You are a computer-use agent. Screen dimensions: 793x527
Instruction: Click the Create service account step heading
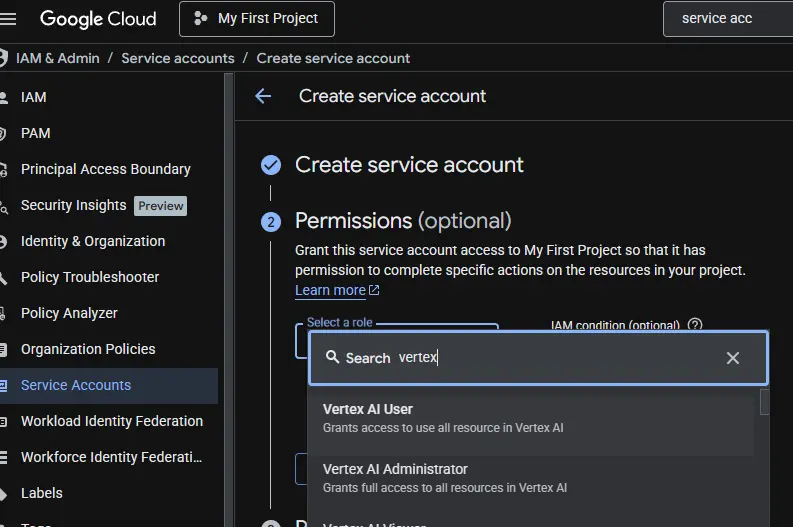(x=409, y=165)
